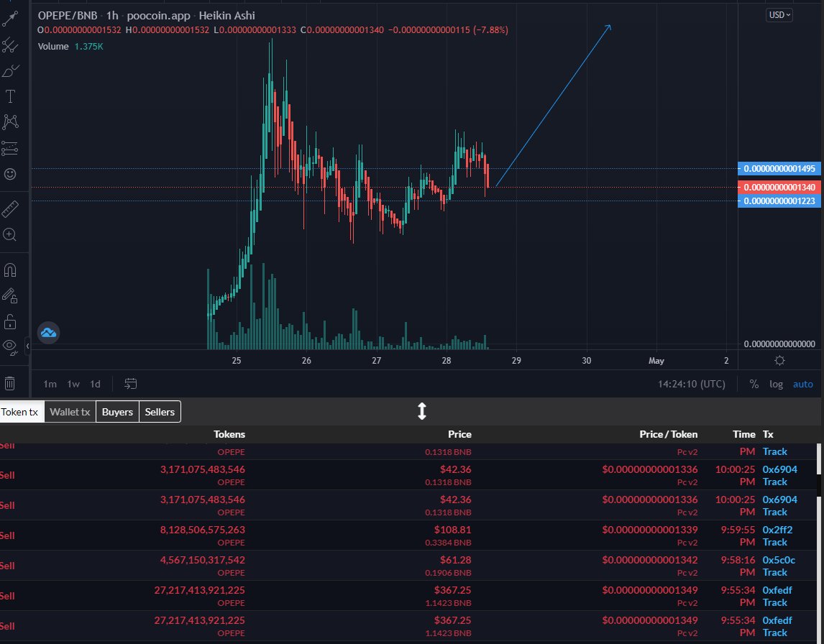Click the 4,567,150,317,542 token amount

(202, 560)
